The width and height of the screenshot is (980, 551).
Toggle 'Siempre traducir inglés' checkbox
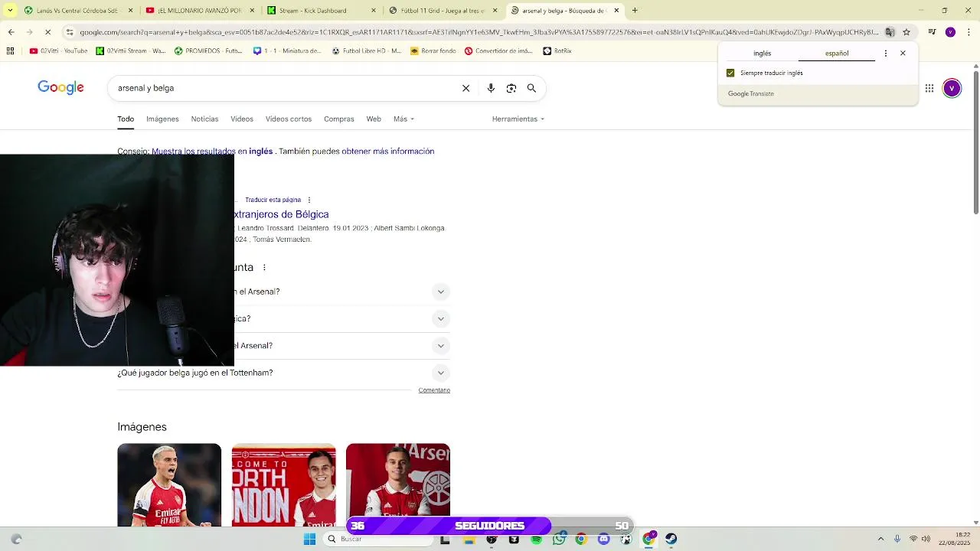[730, 73]
